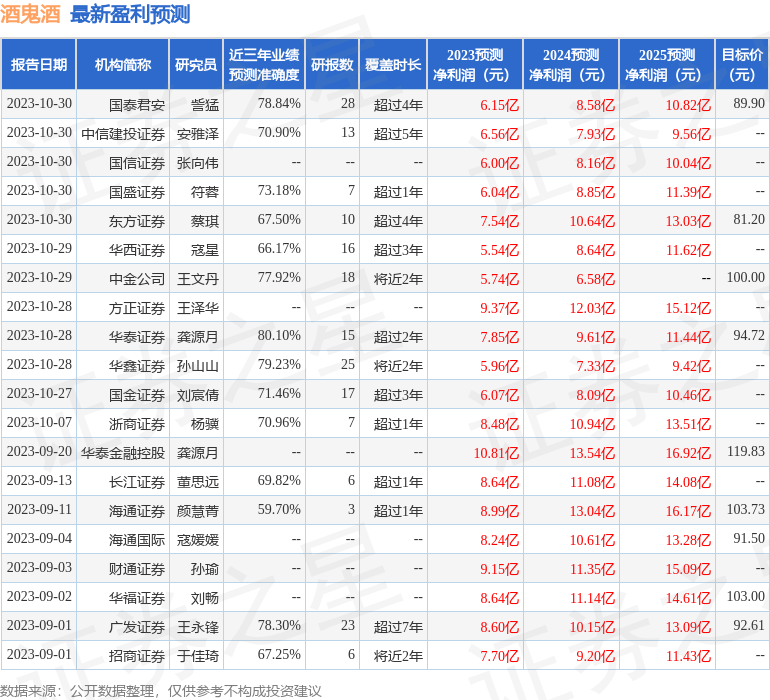This screenshot has width=770, height=700.
Task: Select the 2024预测净利润 column header
Action: click(571, 65)
